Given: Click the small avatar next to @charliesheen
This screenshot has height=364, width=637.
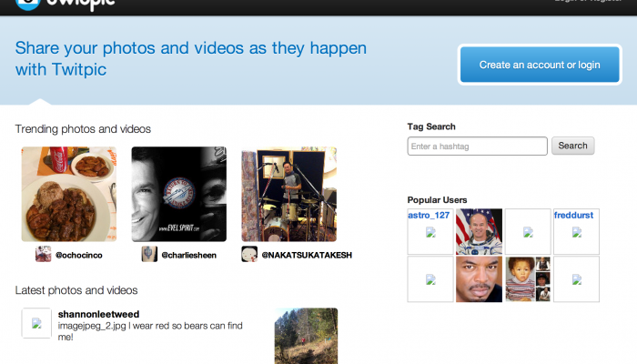Looking at the screenshot, I should point(149,254).
